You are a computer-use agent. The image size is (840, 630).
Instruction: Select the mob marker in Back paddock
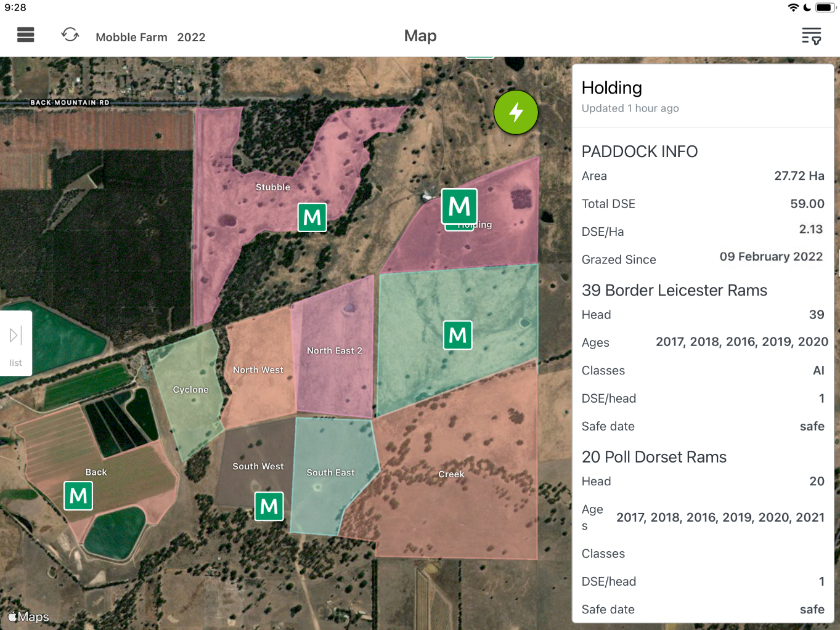point(79,496)
